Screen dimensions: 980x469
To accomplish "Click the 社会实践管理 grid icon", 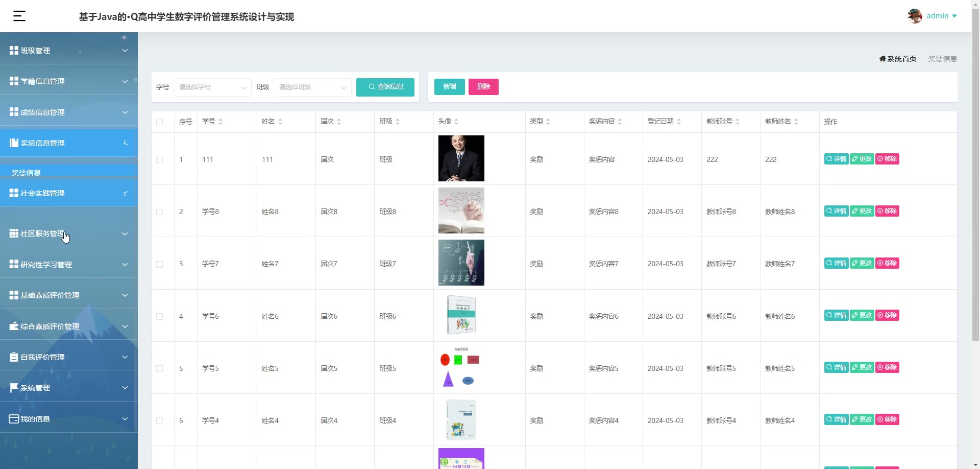I will [x=14, y=193].
